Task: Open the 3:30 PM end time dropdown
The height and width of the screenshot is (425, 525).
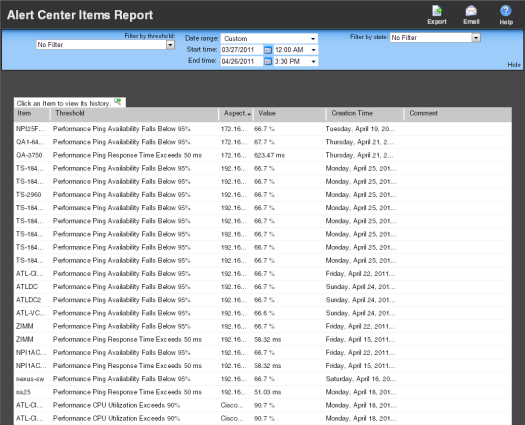Action: pyautogui.click(x=296, y=62)
